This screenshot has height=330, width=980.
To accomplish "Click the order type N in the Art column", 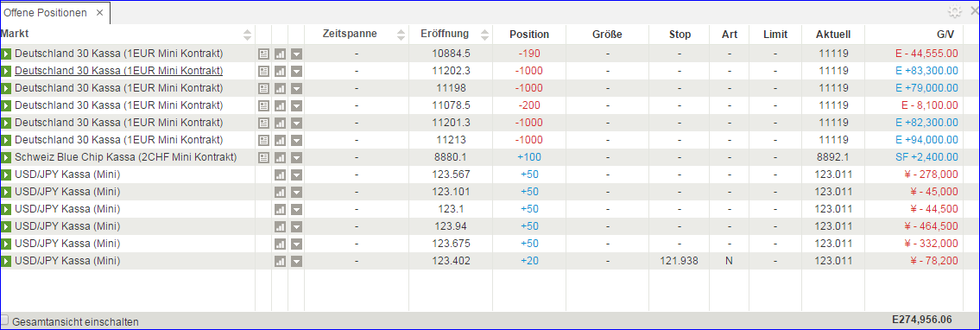I will [729, 261].
